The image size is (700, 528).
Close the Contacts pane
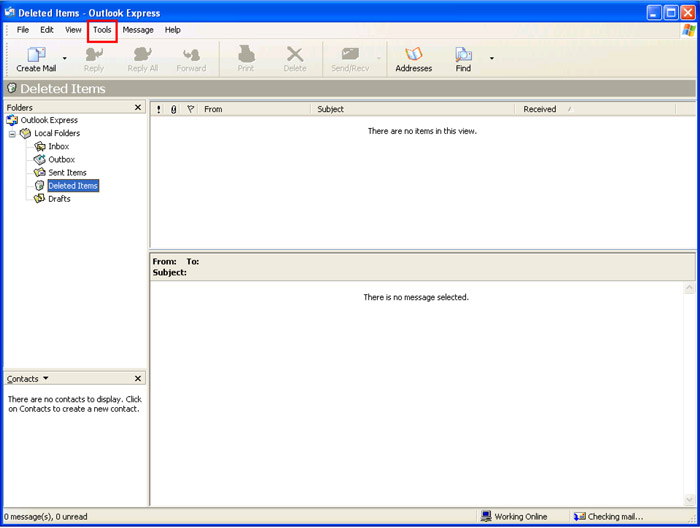pos(138,379)
